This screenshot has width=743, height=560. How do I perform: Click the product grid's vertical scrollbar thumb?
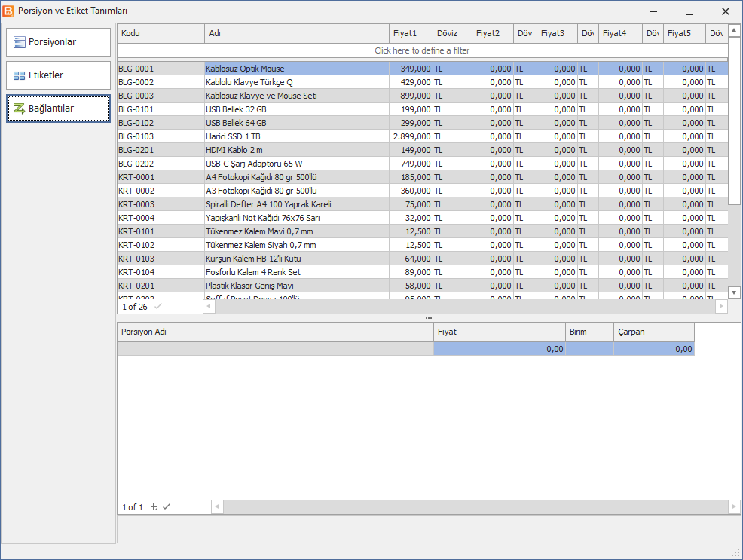point(734,121)
